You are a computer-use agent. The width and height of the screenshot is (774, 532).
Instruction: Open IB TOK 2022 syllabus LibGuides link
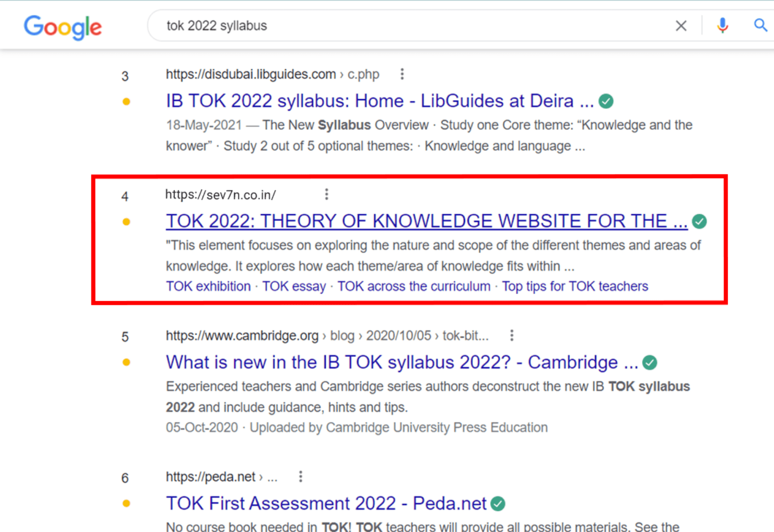pyautogui.click(x=379, y=101)
